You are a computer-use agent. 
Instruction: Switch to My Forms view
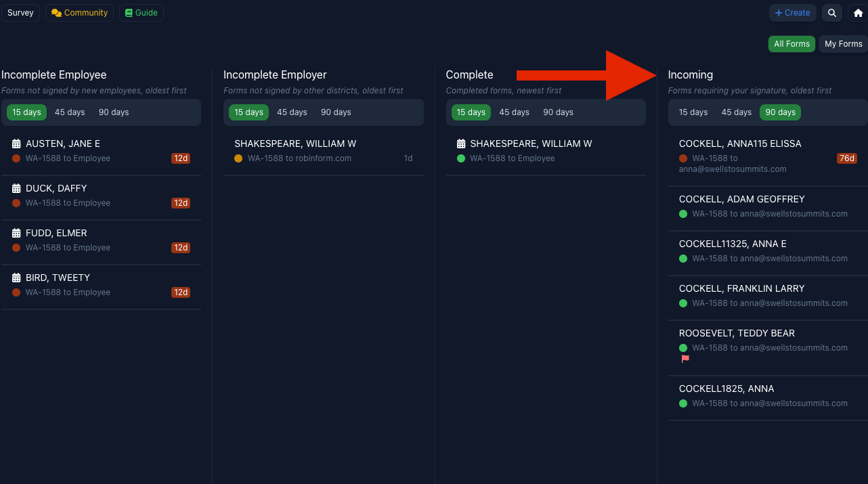[x=843, y=44]
